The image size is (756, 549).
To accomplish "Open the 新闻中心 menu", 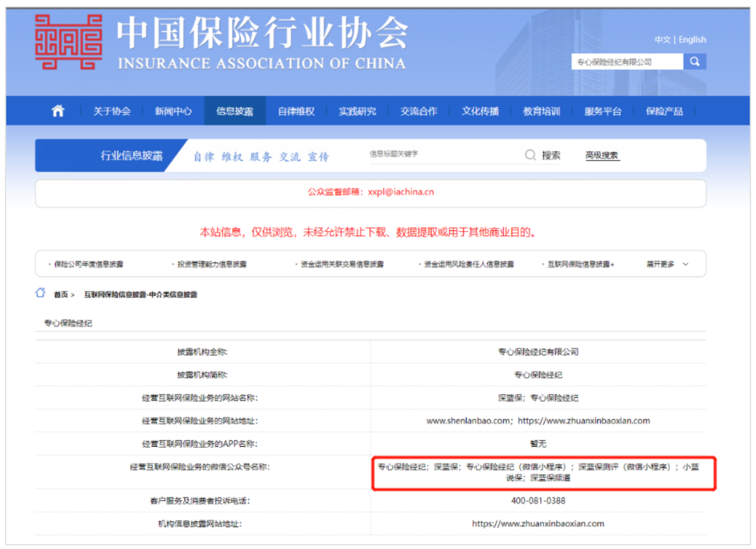I will (x=173, y=111).
